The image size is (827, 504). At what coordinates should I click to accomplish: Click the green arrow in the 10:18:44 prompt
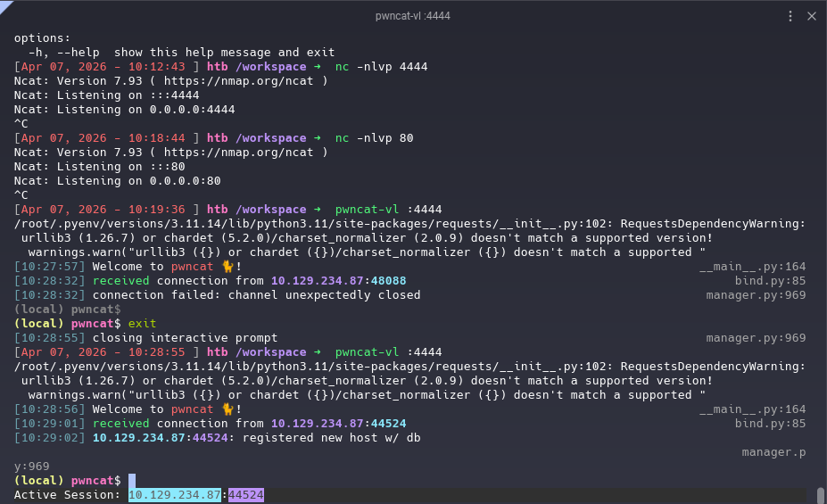pyautogui.click(x=317, y=138)
